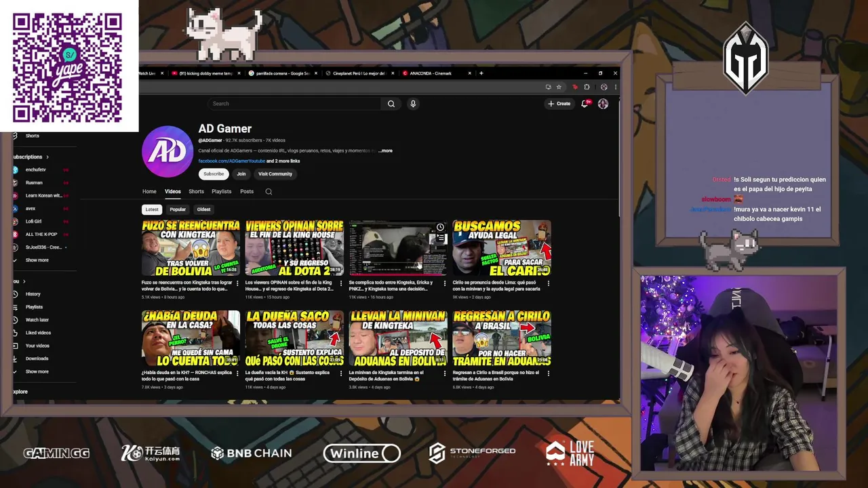The image size is (868, 488).
Task: Open options menu for Los viewers OPINAN video
Action: click(x=341, y=283)
